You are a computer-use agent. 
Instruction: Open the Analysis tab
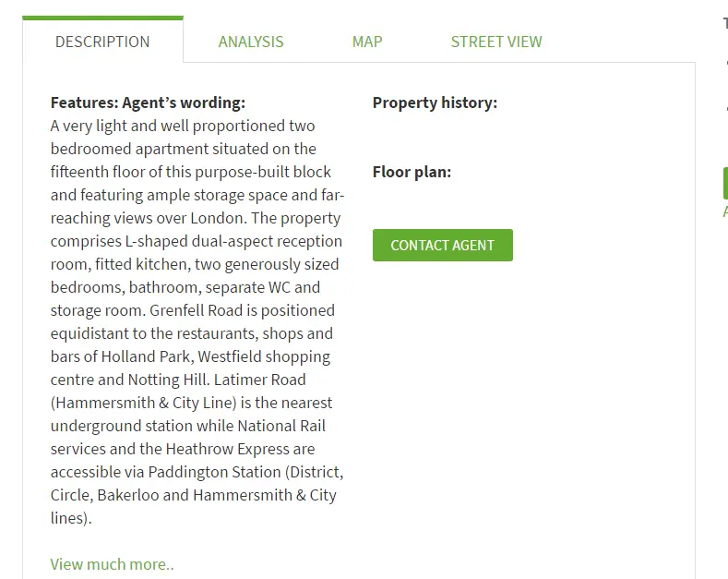tap(251, 42)
